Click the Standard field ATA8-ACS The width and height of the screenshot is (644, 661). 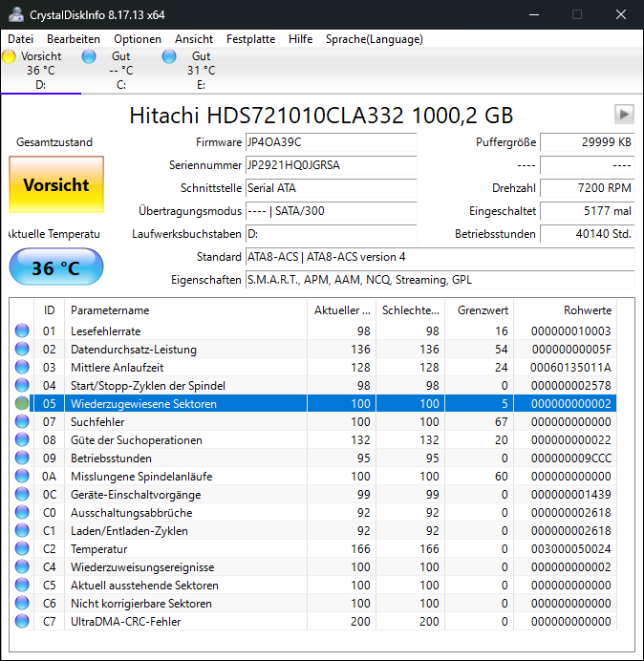point(440,257)
